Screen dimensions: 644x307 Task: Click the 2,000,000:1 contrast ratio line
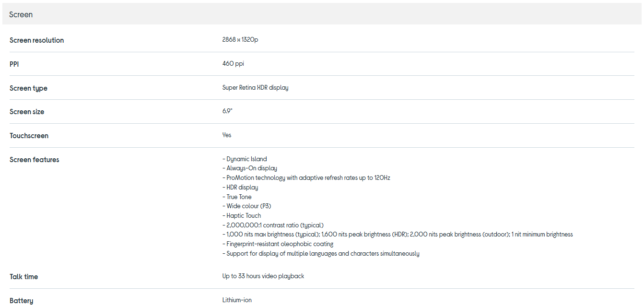point(273,225)
